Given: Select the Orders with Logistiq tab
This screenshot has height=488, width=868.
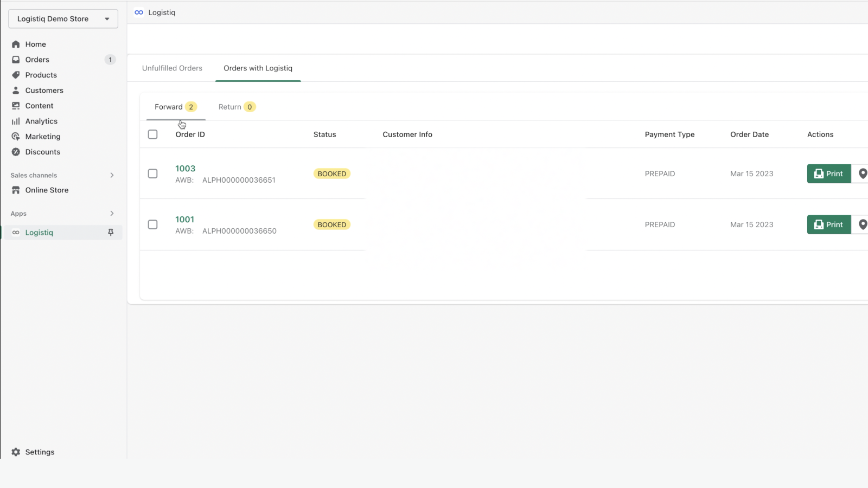Looking at the screenshot, I should (x=258, y=68).
